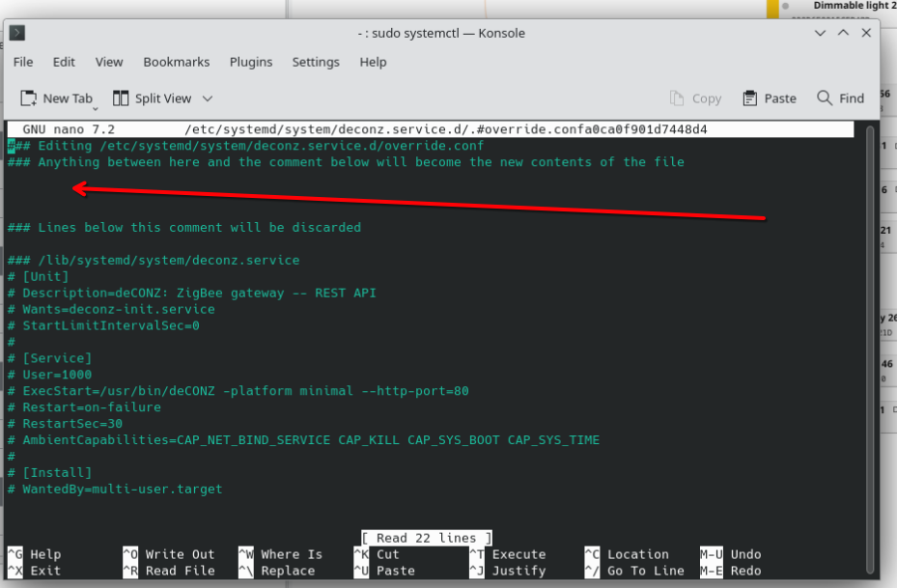Open the Plugins menu

click(250, 62)
